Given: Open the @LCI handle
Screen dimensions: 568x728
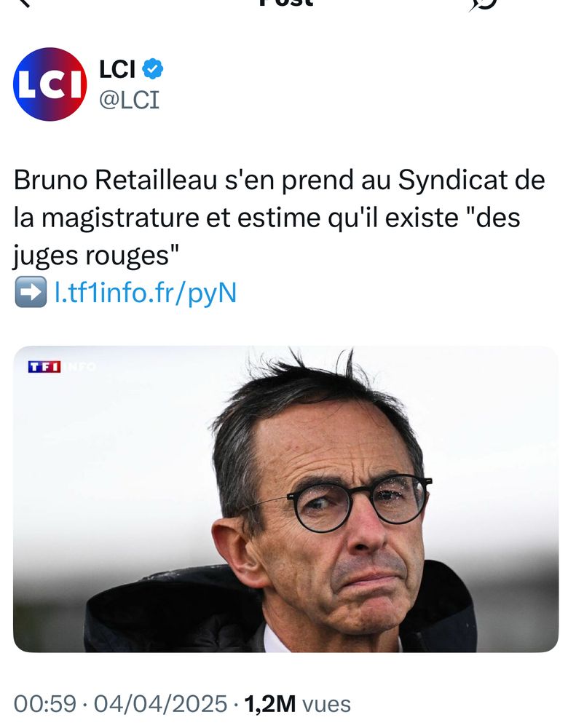Looking at the screenshot, I should click(x=129, y=99).
